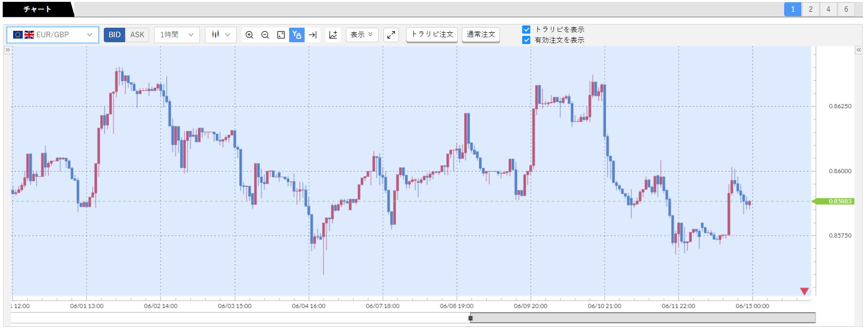Click the 0.85750 price axis label
The width and height of the screenshot is (868, 330).
coord(840,236)
